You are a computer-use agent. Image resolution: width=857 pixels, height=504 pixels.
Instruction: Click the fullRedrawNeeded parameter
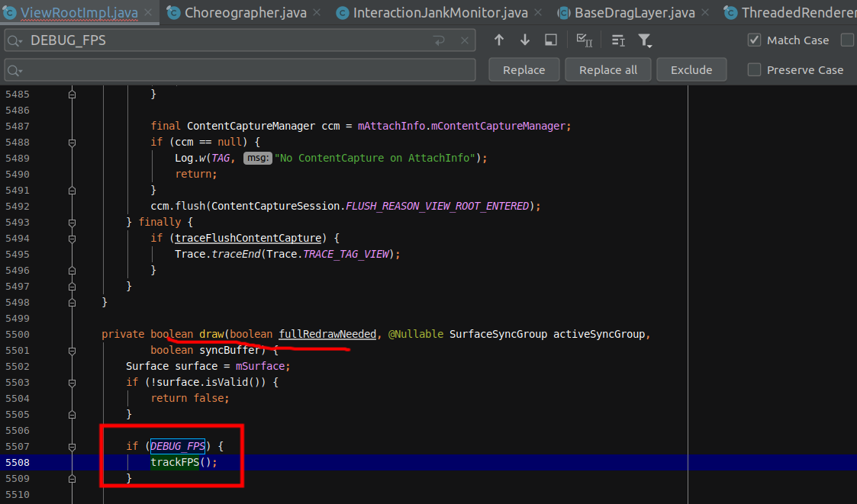327,334
